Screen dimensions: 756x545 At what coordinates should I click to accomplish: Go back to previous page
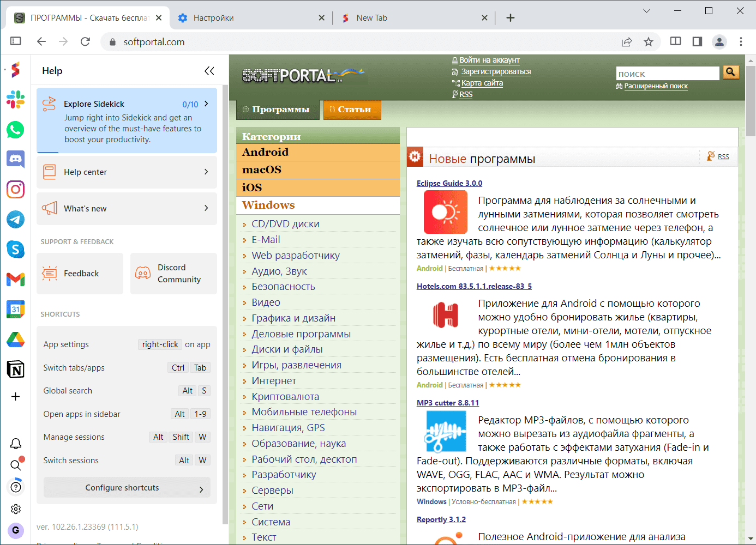coord(41,41)
